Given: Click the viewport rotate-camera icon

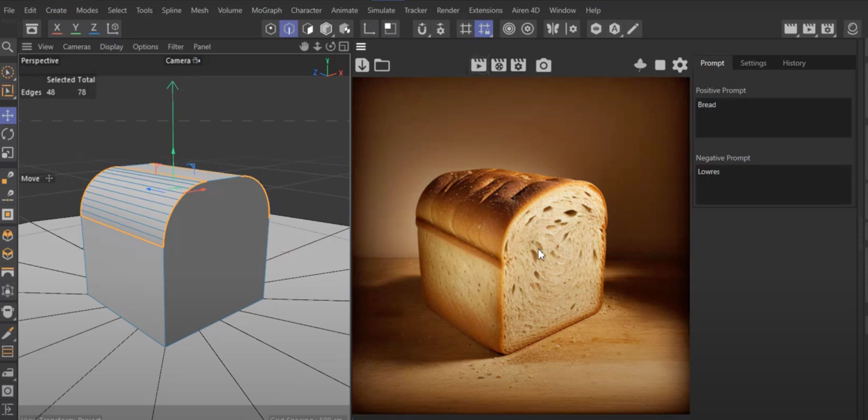Looking at the screenshot, I should pyautogui.click(x=330, y=47).
